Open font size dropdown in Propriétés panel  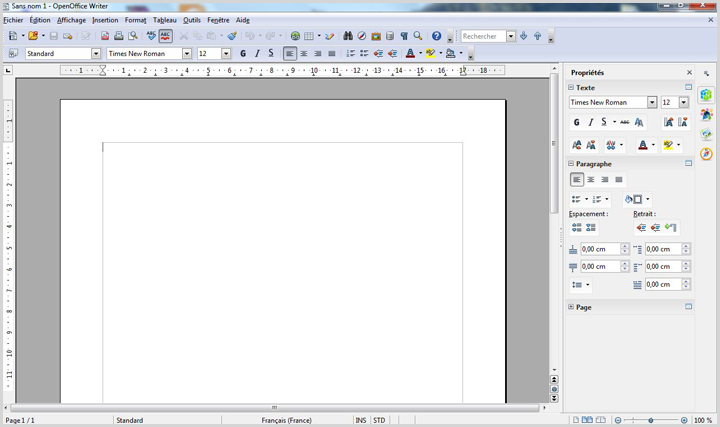[684, 102]
